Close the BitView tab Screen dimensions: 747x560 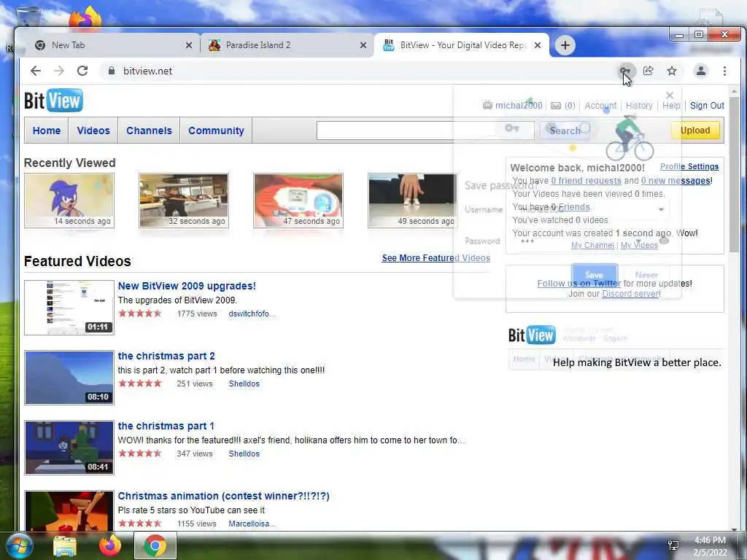(538, 45)
